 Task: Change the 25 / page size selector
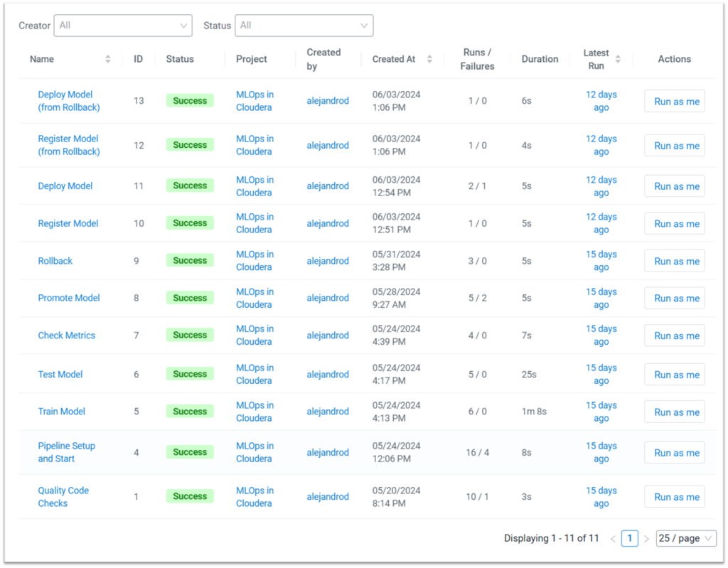tap(686, 538)
